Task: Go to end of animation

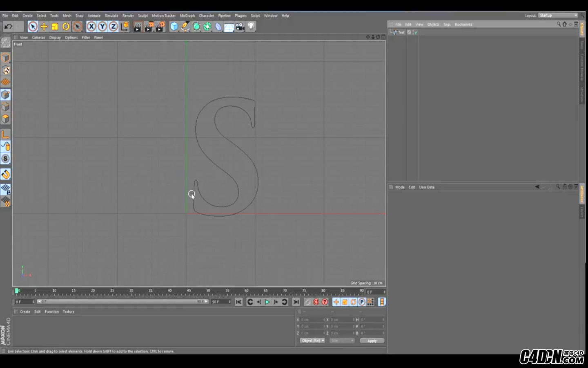Action: click(x=296, y=302)
